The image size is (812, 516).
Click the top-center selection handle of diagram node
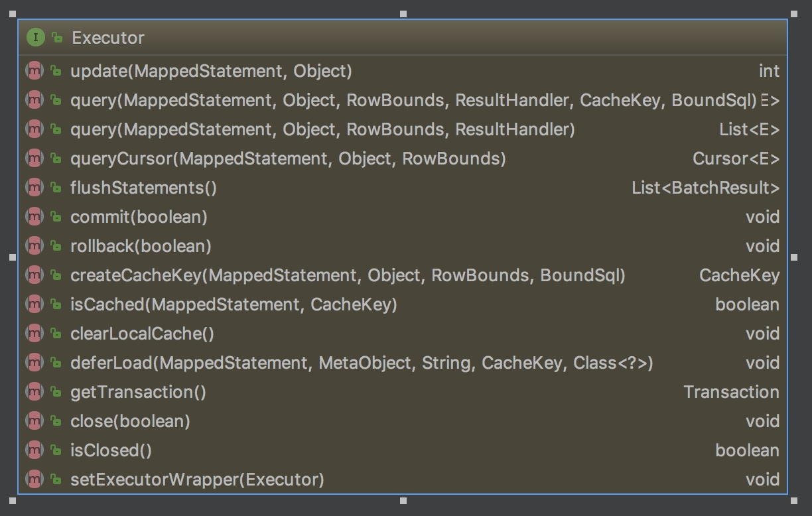(403, 14)
